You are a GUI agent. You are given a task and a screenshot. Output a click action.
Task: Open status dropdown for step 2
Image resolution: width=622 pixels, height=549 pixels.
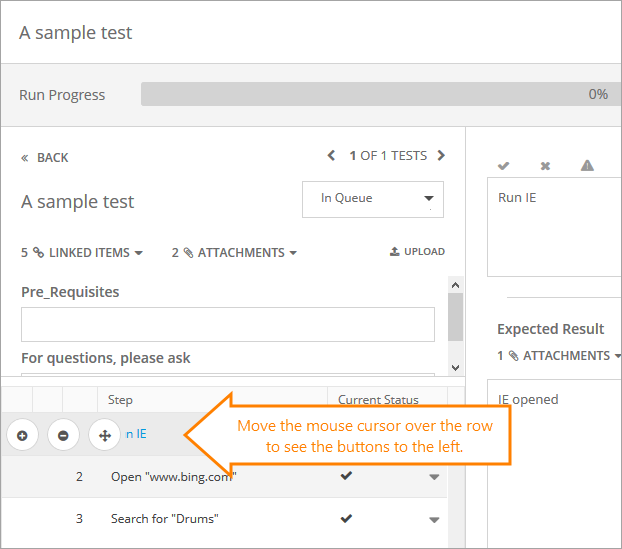click(x=434, y=478)
